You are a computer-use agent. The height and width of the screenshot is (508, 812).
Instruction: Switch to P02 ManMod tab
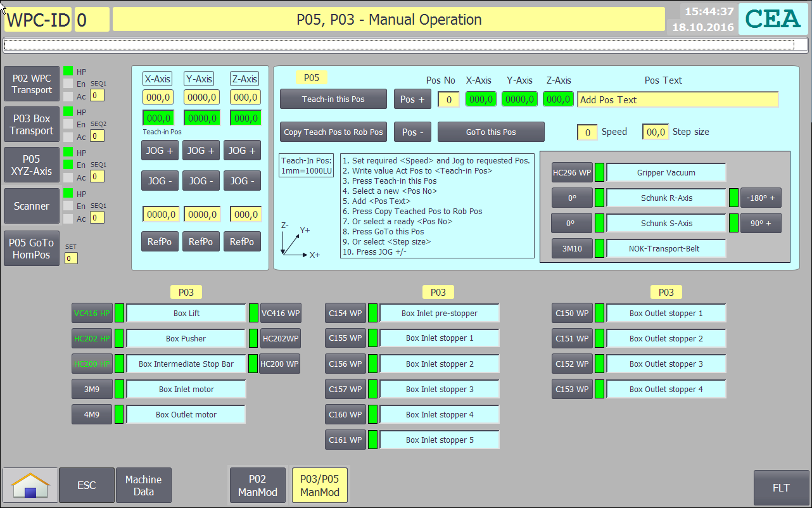[257, 486]
